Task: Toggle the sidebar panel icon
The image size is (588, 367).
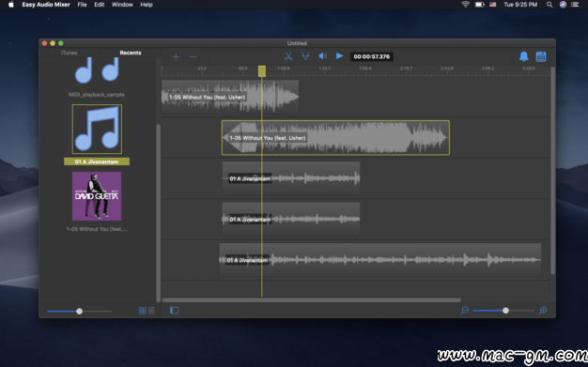Action: pos(175,311)
